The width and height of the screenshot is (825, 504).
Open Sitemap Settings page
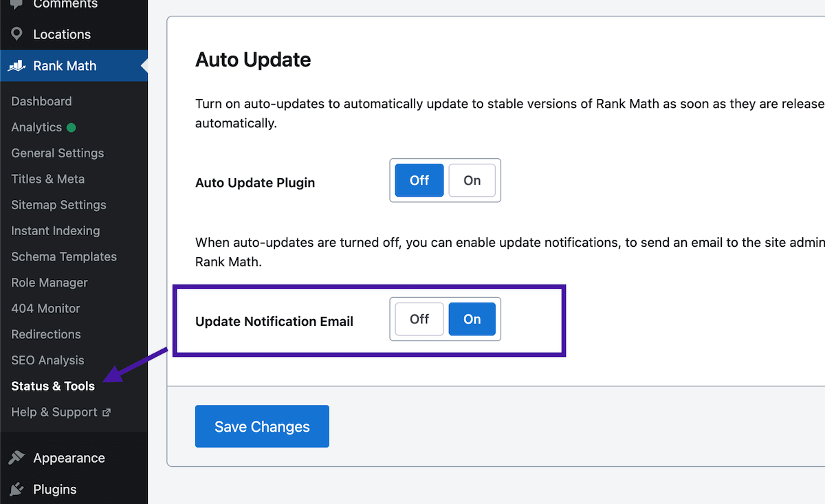[58, 205]
